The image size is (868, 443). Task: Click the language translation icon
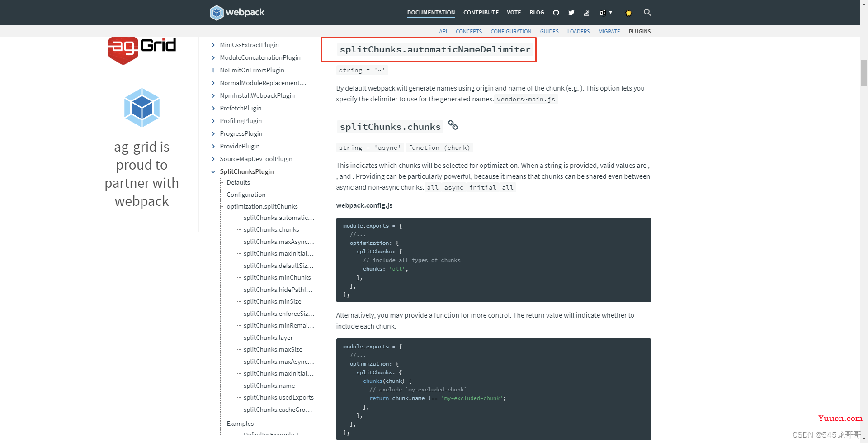tap(603, 13)
